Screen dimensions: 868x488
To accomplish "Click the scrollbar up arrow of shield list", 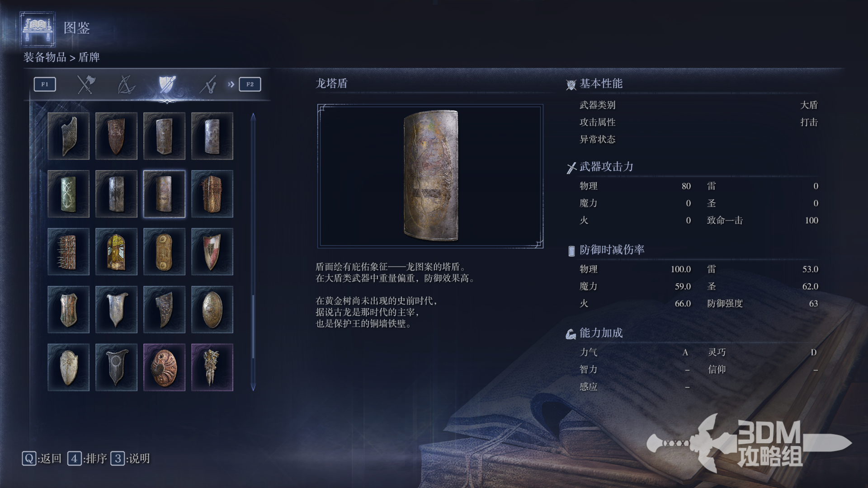I will (253, 117).
